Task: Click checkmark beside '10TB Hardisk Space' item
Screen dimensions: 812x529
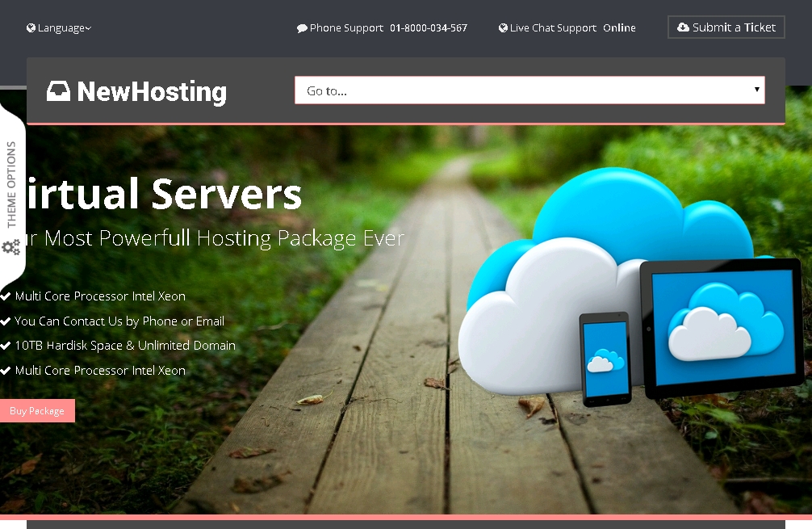Action: click(x=6, y=346)
